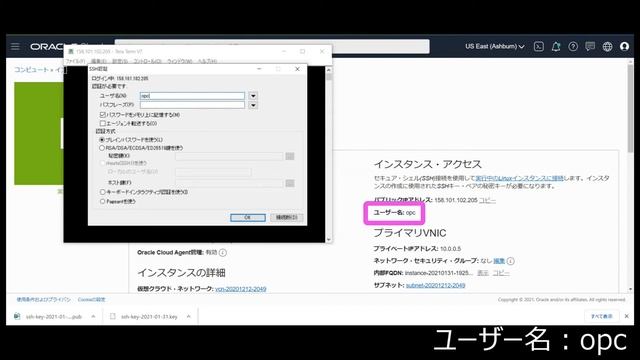Open Tera Term 設定 menu
Image resolution: width=640 pixels, height=360 pixels.
[x=120, y=61]
